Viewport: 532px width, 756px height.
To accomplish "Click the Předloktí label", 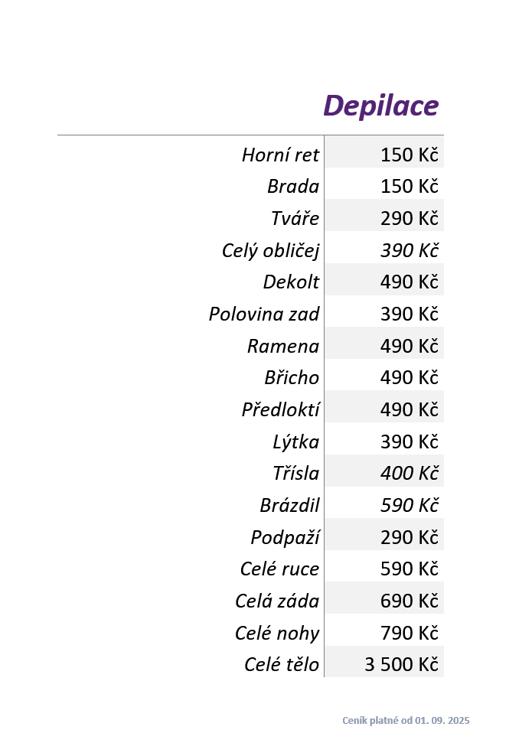I will (x=280, y=410).
